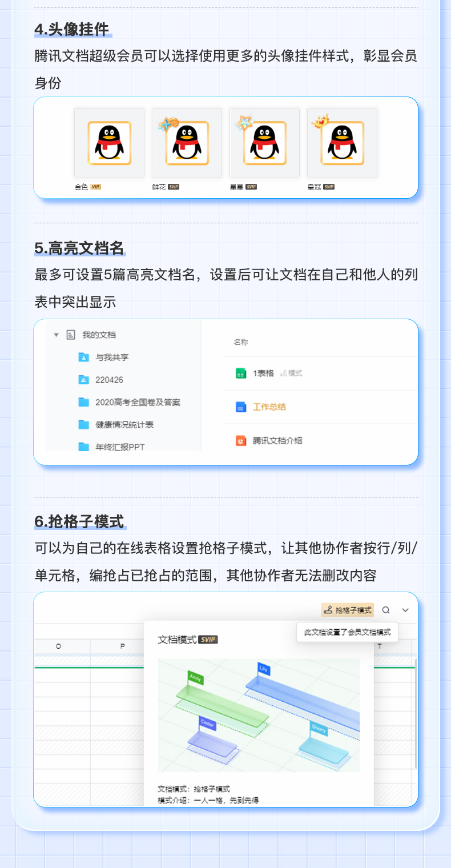This screenshot has height=868, width=451.
Task: Expand the chevron dropdown beside search
Action: click(x=405, y=610)
